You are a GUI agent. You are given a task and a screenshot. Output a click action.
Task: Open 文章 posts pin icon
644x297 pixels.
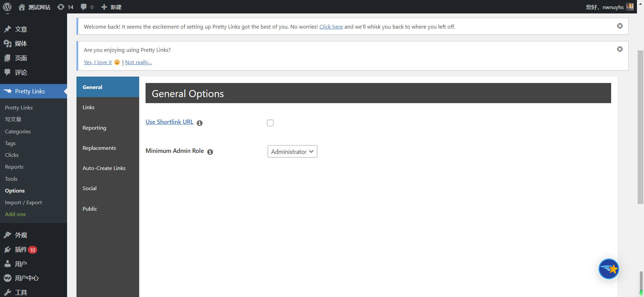7,29
